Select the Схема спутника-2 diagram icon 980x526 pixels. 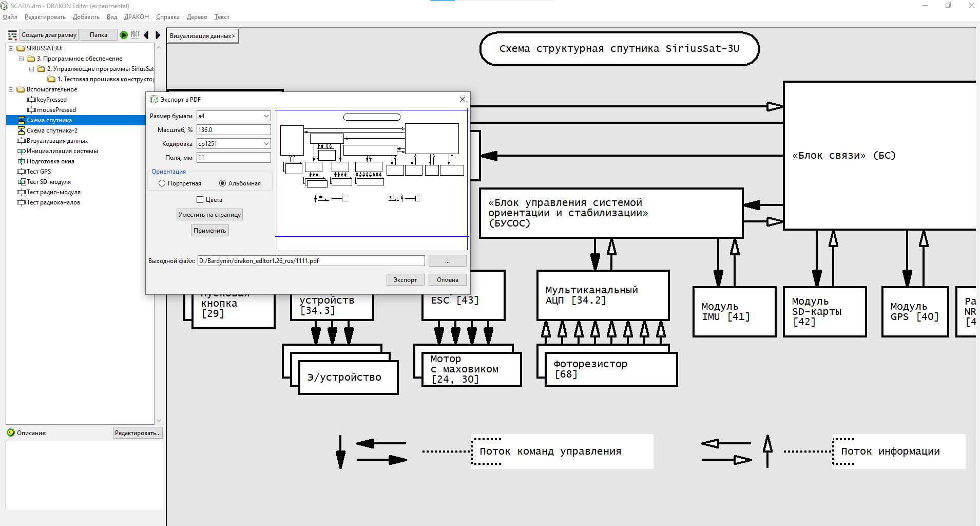click(x=21, y=130)
